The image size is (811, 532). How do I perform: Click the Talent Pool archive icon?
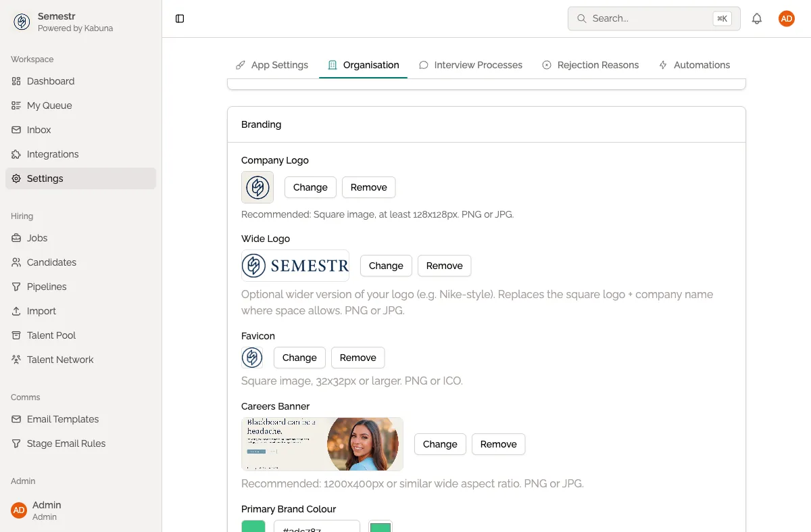[x=16, y=335]
